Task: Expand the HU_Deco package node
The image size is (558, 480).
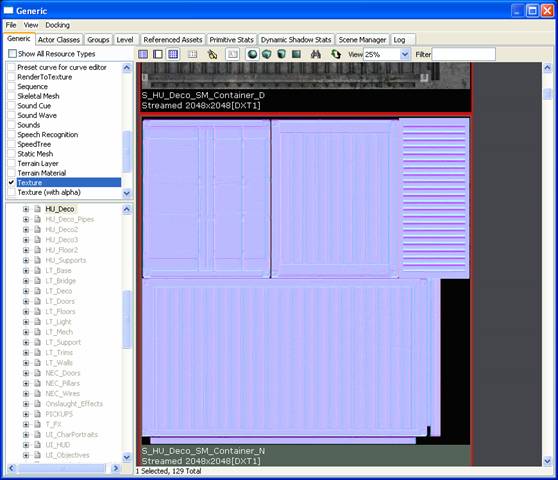Action: (x=26, y=209)
